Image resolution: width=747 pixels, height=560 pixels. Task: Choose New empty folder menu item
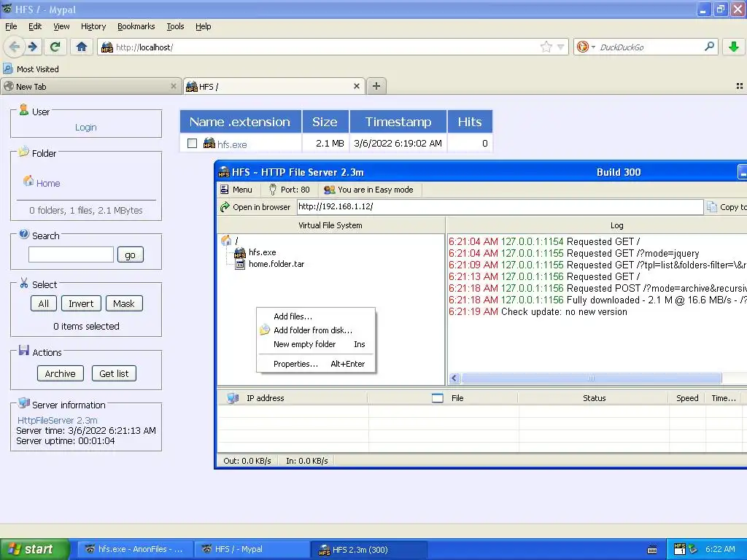317,344
